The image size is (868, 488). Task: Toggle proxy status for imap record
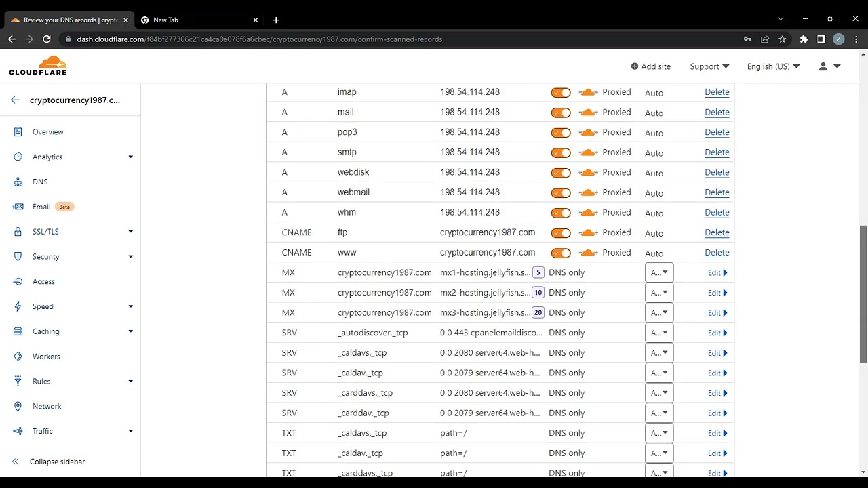561,92
